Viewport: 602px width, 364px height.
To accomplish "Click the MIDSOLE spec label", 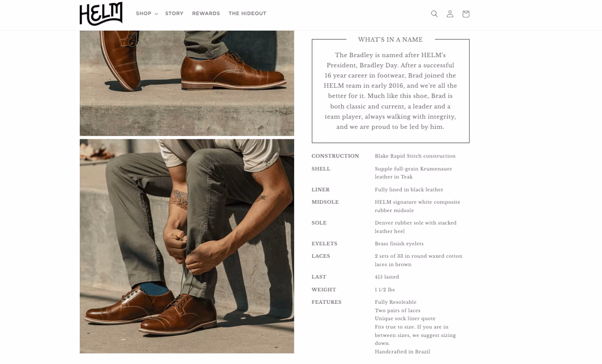I will (325, 202).
